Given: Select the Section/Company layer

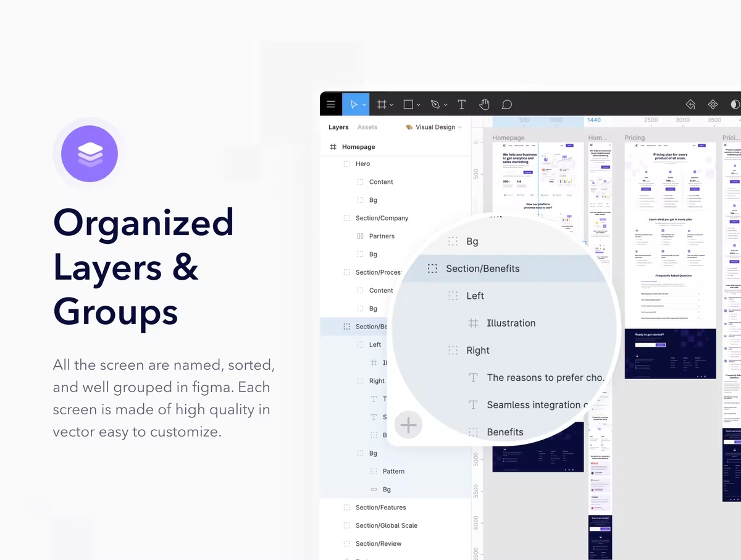Looking at the screenshot, I should coord(382,218).
